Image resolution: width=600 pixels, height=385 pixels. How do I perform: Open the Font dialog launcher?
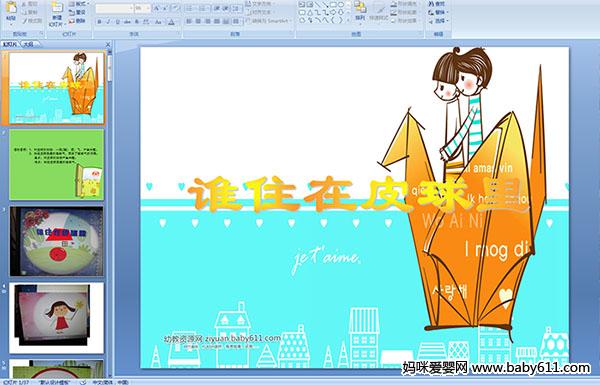pyautogui.click(x=179, y=34)
